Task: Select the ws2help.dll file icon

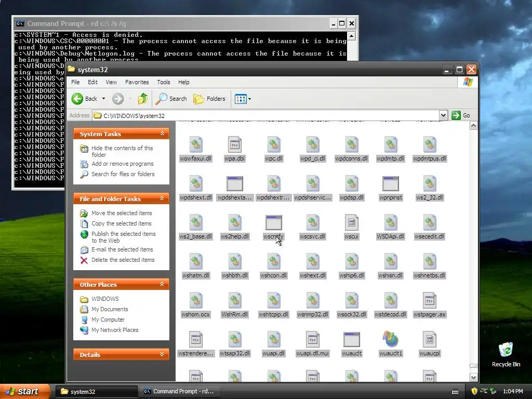Action: 235,222
